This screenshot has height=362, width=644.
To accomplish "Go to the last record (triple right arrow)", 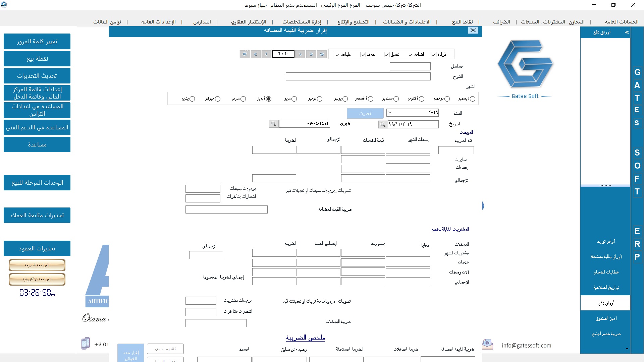I will (x=322, y=54).
